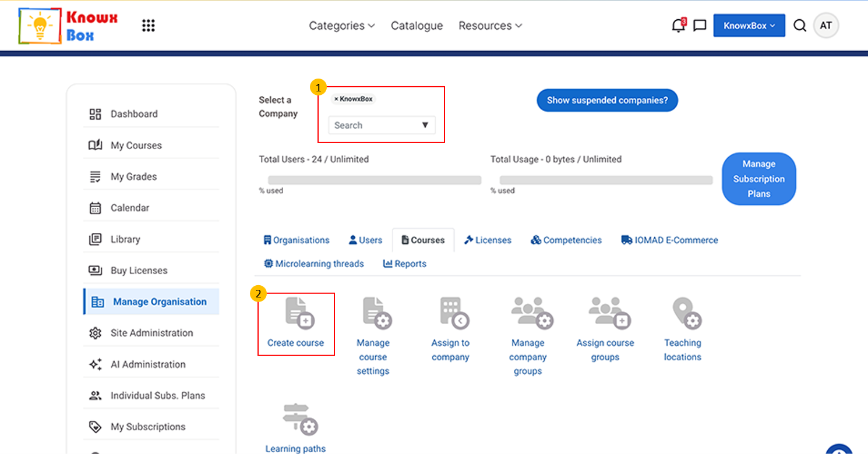Open the notifications bell
868x454 pixels.
(678, 26)
